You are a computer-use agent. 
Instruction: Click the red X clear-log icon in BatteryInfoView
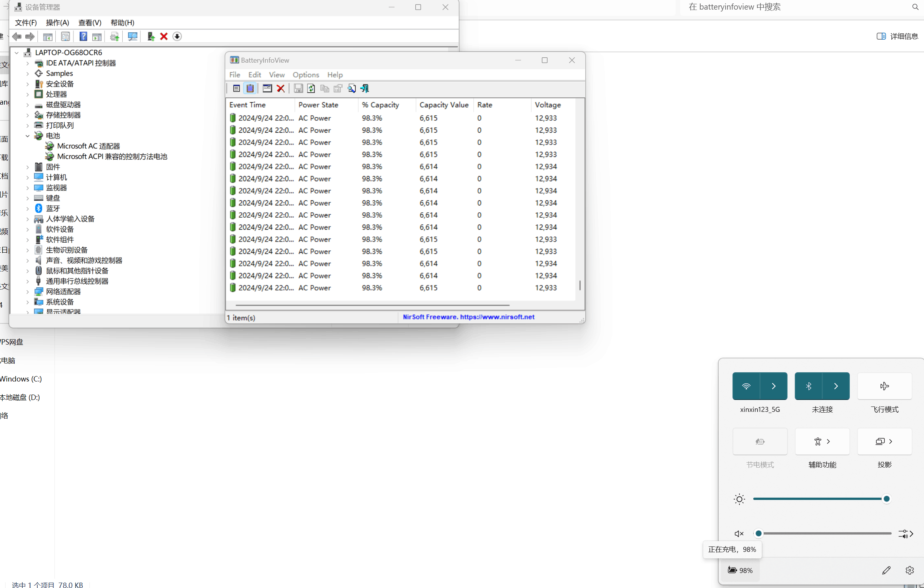[281, 88]
